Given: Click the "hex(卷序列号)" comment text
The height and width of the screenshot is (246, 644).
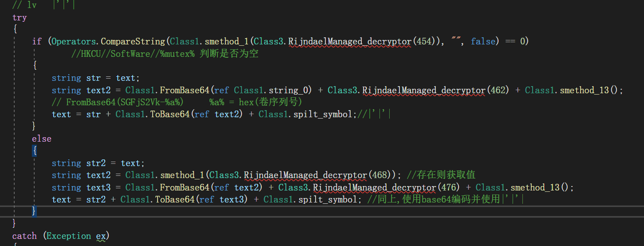Looking at the screenshot, I should pos(270,102).
